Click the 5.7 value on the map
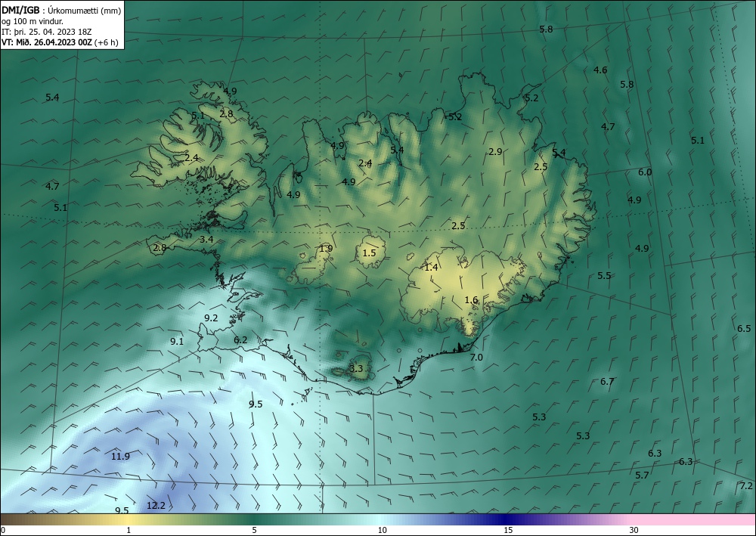Image resolution: width=756 pixels, height=536 pixels. point(642,476)
